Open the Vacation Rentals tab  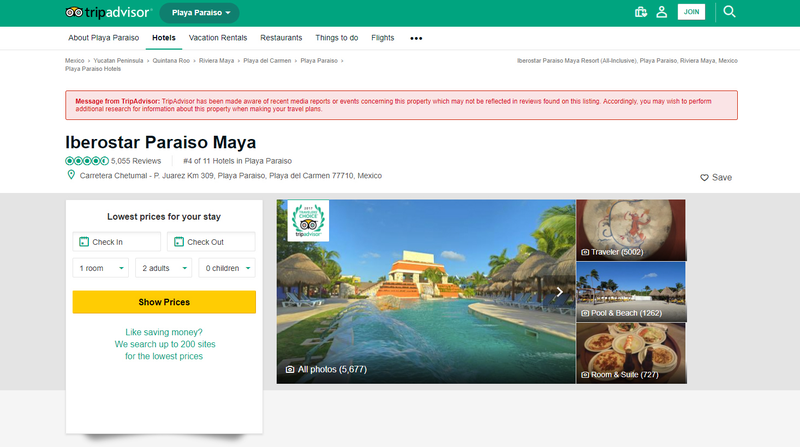[218, 38]
